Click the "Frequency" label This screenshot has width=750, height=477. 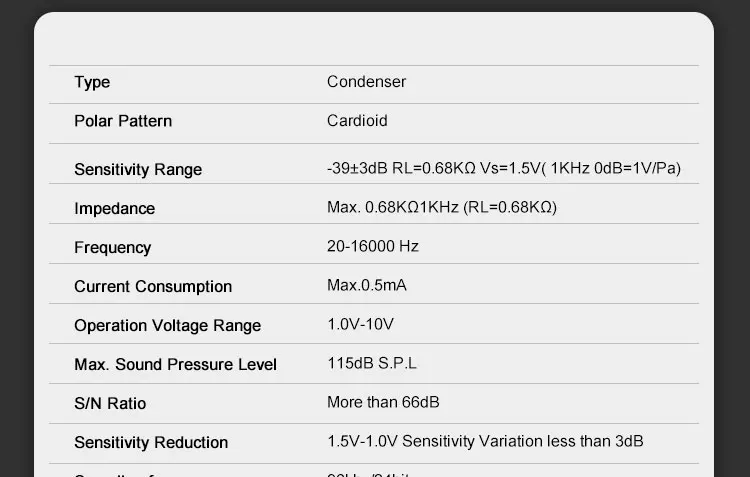click(112, 247)
